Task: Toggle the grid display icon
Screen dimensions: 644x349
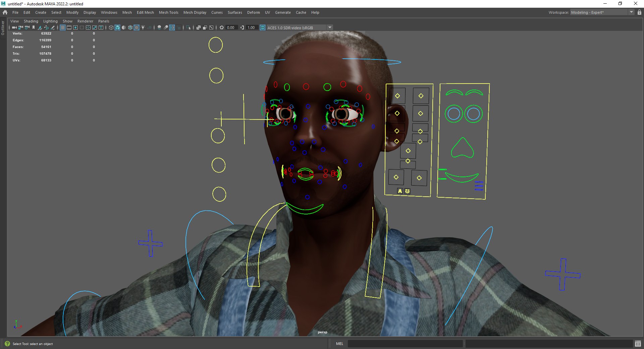Action: tap(63, 28)
